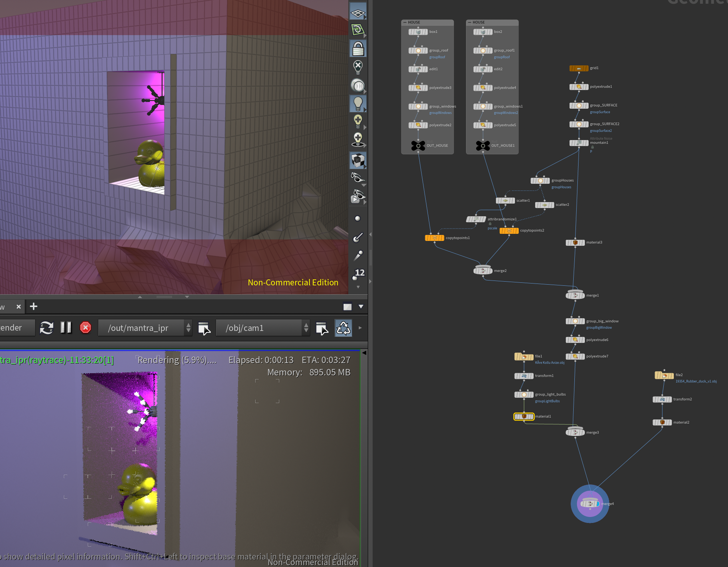Open display options via the sunglasses icon

click(x=357, y=177)
